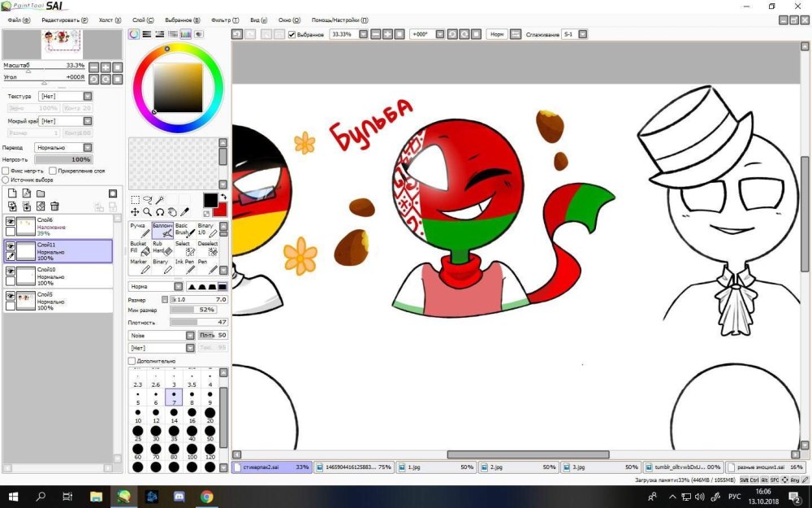This screenshot has height=508, width=812.
Task: Select the Magic Wand tool
Action: point(160,200)
